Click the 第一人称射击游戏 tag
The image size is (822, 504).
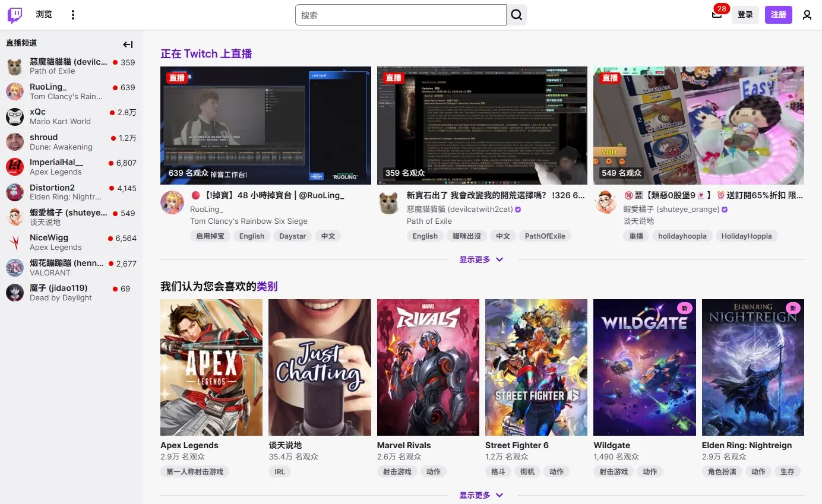click(195, 471)
